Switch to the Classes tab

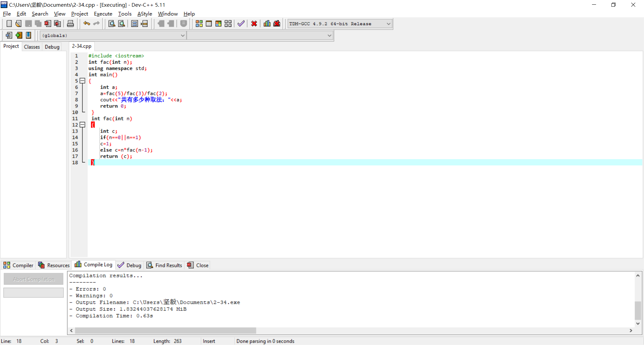pyautogui.click(x=32, y=47)
